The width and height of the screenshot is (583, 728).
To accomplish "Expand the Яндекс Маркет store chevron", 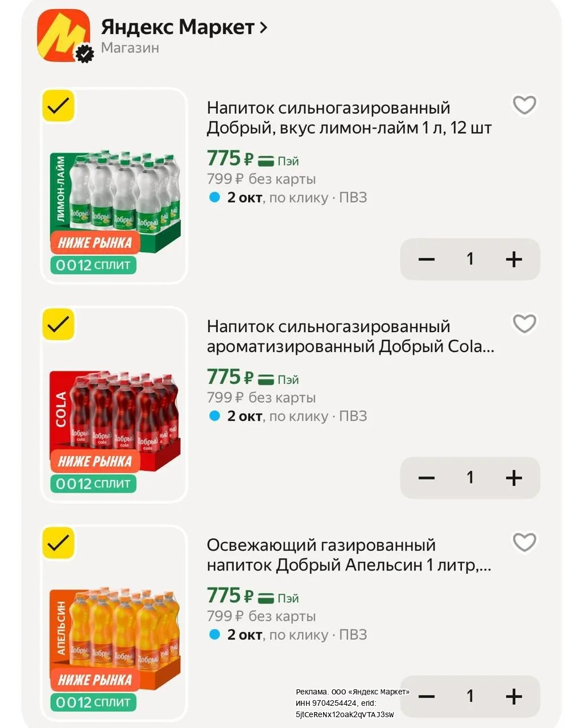I will (263, 27).
